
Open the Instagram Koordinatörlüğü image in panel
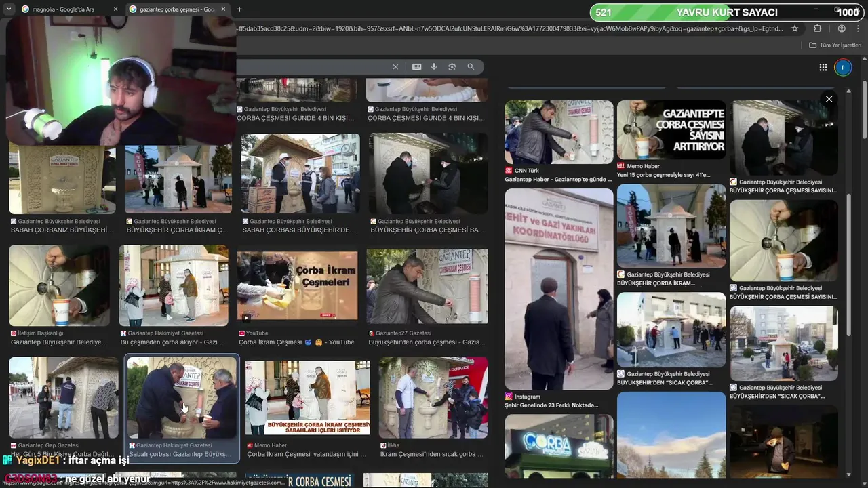tap(559, 289)
